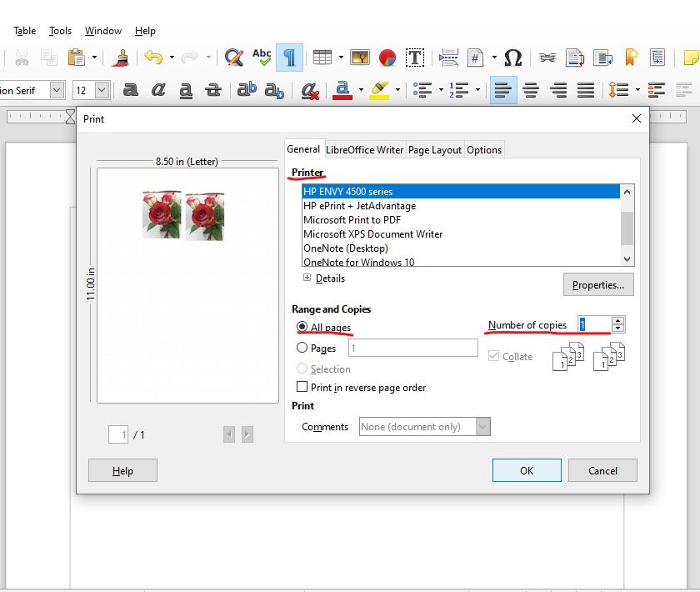Open the Tools menu
700x592 pixels.
[x=59, y=31]
